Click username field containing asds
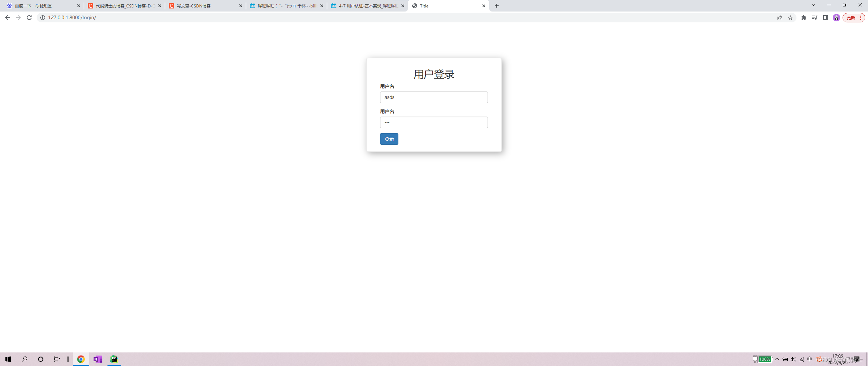The width and height of the screenshot is (868, 366). [434, 97]
